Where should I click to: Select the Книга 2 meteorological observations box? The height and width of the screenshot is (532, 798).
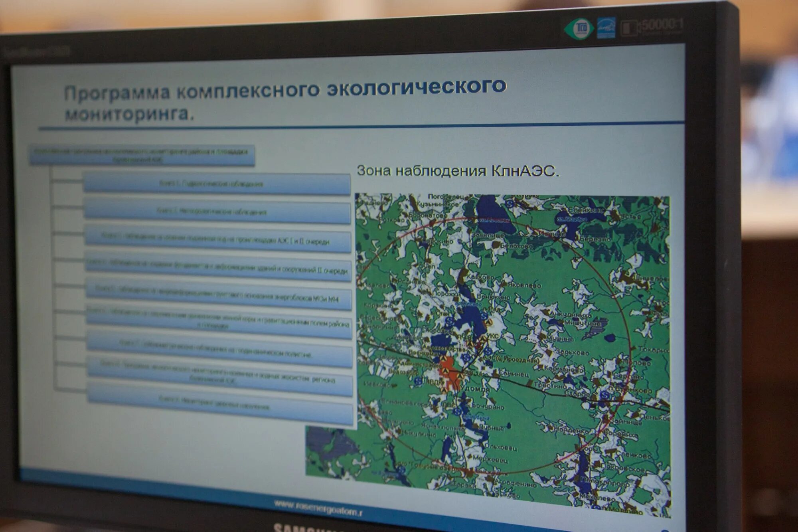[217, 212]
